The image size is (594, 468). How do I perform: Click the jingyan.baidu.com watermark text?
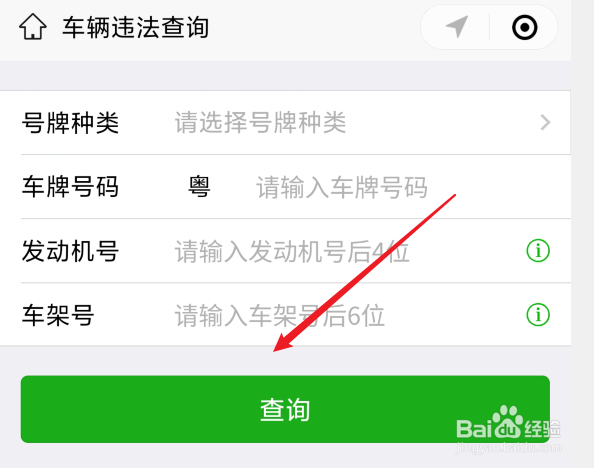(509, 448)
